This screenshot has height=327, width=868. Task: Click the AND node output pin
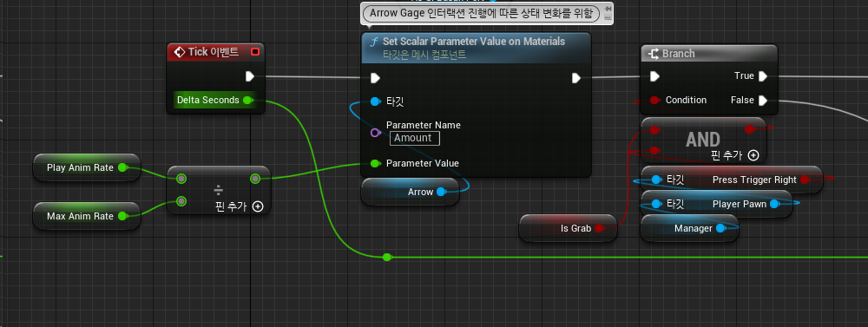(750, 129)
